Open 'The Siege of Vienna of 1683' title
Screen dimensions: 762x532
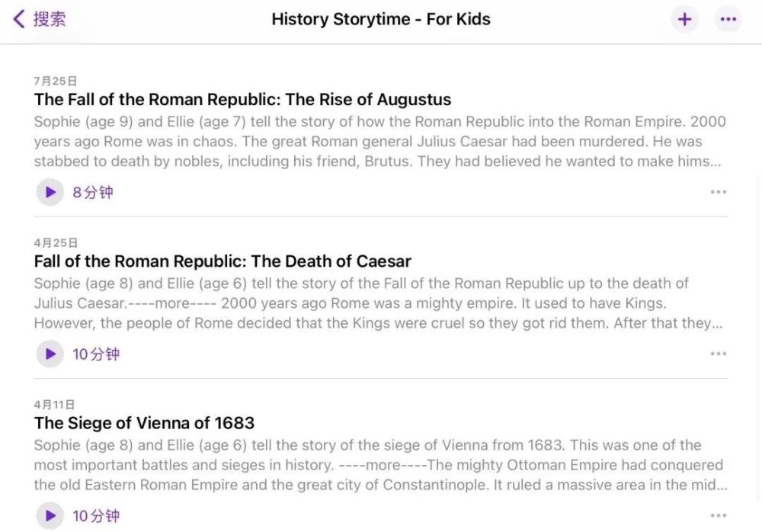[x=144, y=423]
